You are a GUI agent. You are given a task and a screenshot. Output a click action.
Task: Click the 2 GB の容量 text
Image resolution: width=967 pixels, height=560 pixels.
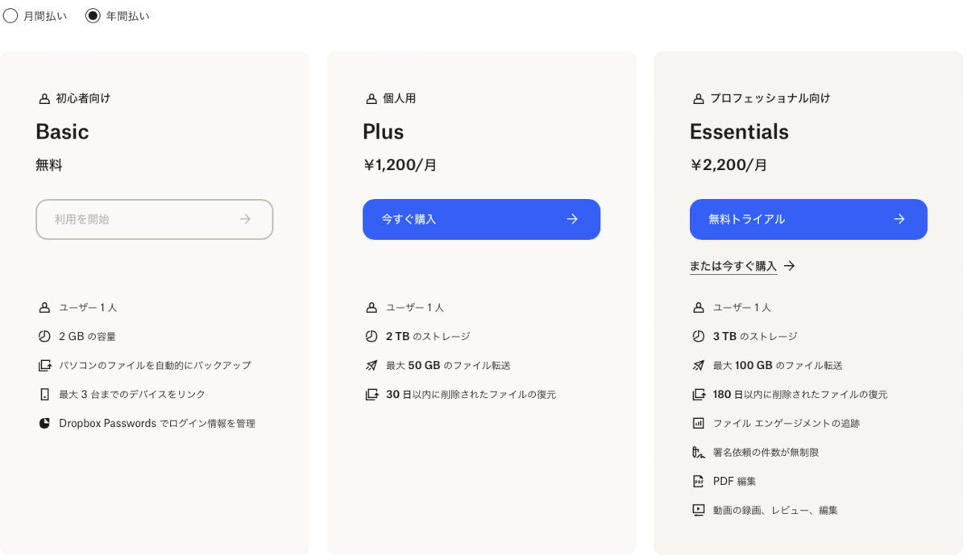[88, 337]
